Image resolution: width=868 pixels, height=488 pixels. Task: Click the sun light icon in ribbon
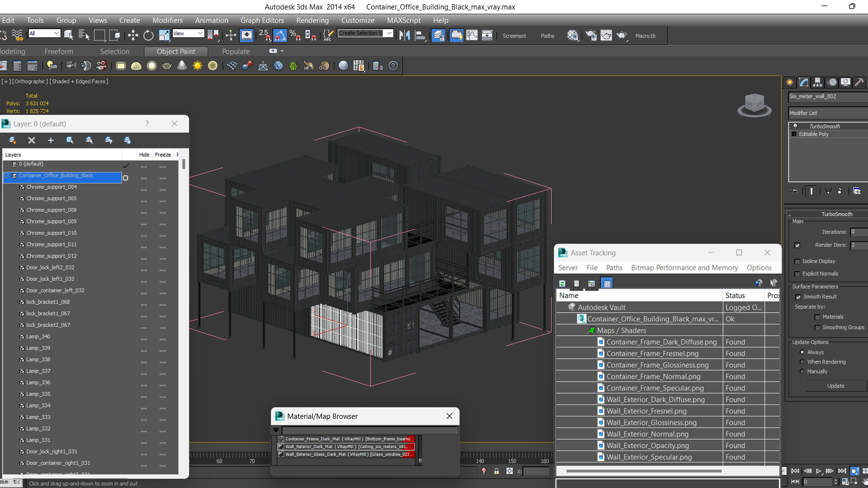coord(198,66)
